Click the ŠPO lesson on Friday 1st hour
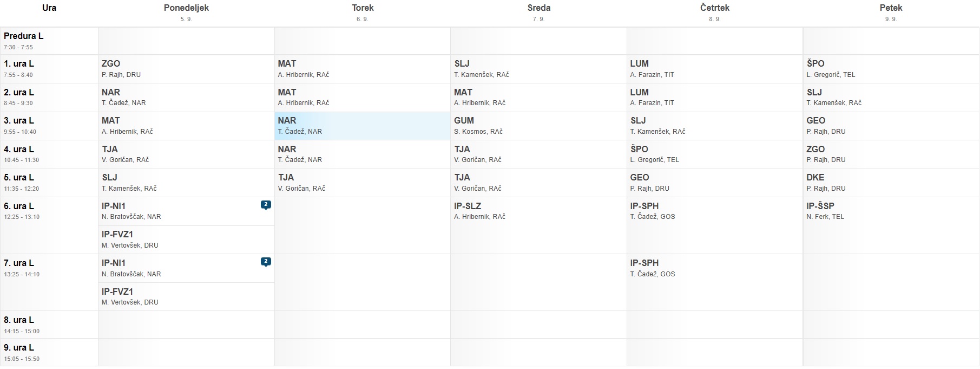Screen dimensions: 980x369 (x=891, y=69)
